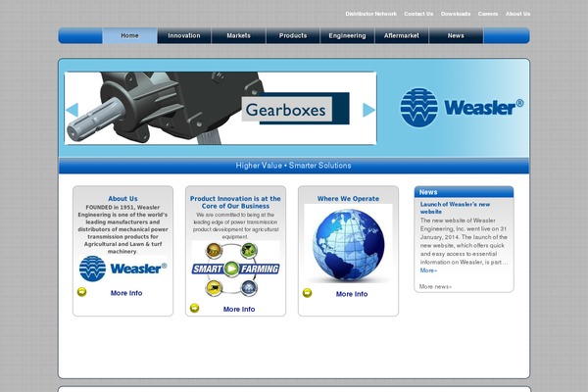This screenshot has width=588, height=392.
Task: Click the About Us card heading
Action: point(123,198)
